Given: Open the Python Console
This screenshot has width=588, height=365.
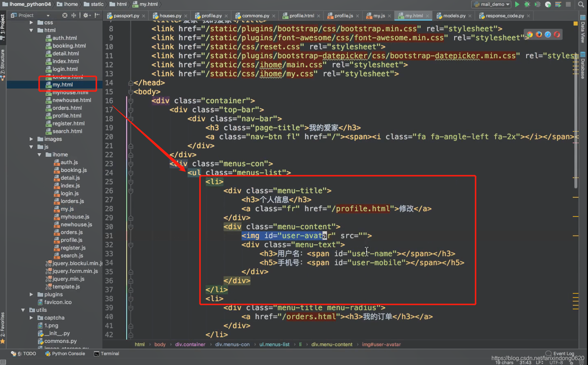Looking at the screenshot, I should pyautogui.click(x=65, y=354).
